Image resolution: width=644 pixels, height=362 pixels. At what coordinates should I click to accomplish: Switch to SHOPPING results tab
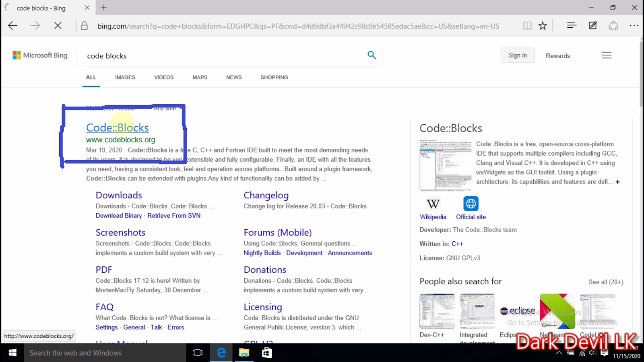click(274, 77)
